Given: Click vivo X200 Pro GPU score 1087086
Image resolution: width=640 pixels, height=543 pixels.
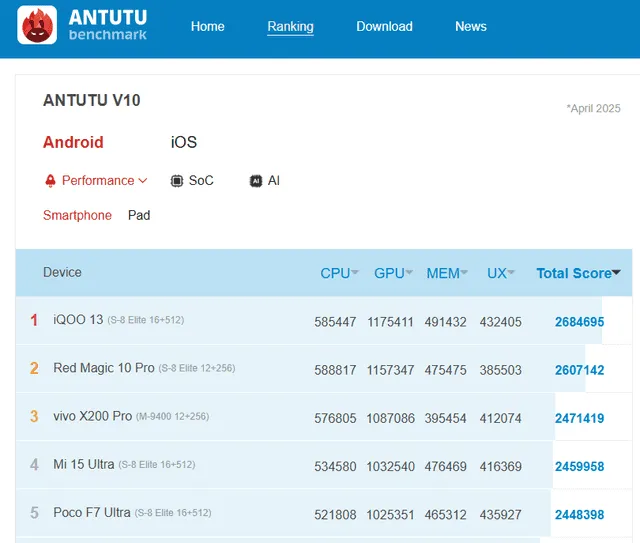Looking at the screenshot, I should point(391,418).
